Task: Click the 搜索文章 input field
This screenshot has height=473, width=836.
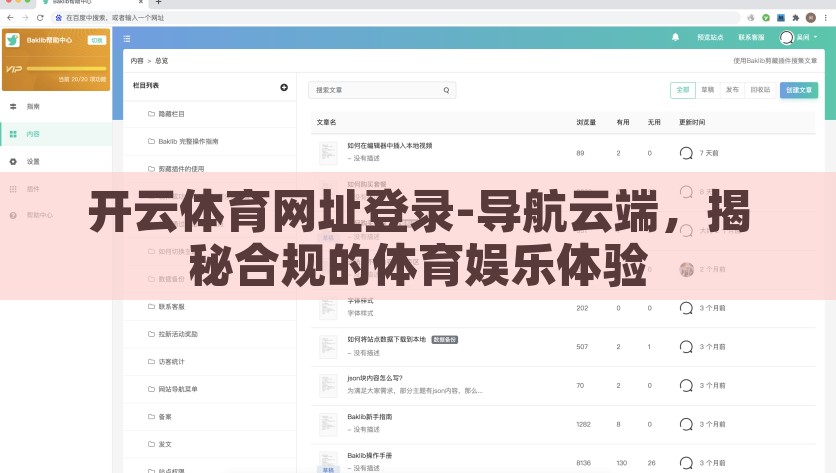Action: click(382, 90)
